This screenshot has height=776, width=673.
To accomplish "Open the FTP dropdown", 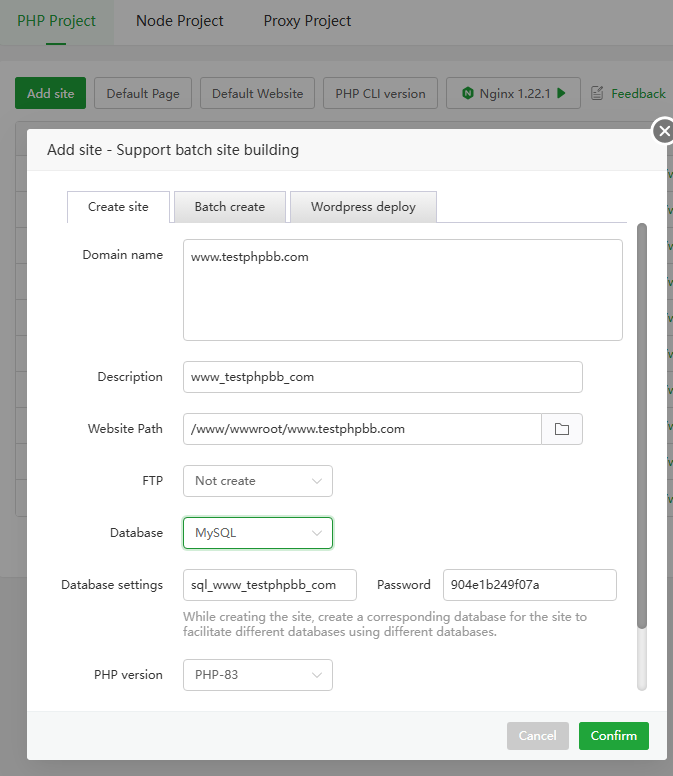I will click(257, 481).
